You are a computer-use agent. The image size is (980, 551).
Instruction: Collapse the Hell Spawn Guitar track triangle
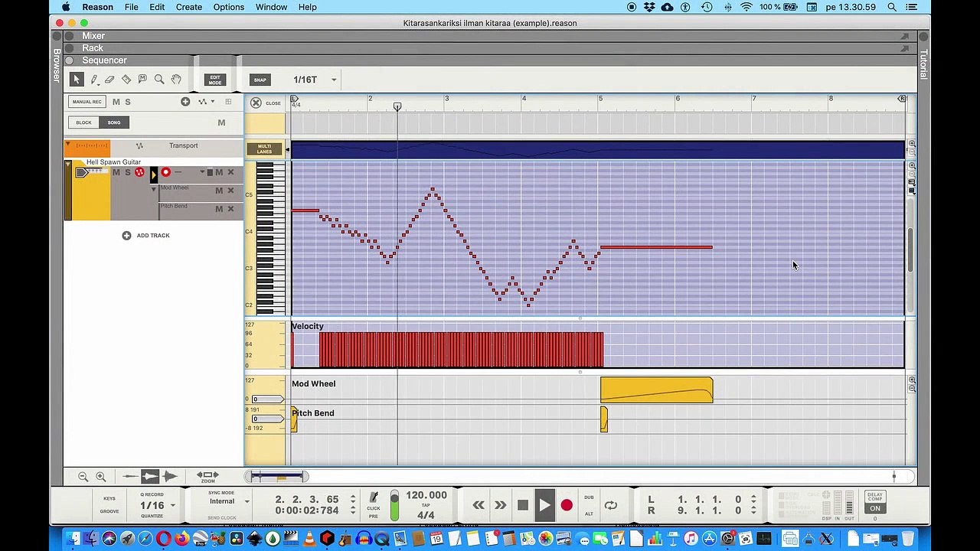67,164
